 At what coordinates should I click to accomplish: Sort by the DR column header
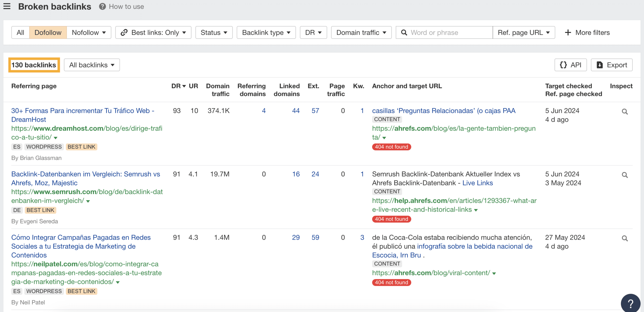coord(178,86)
